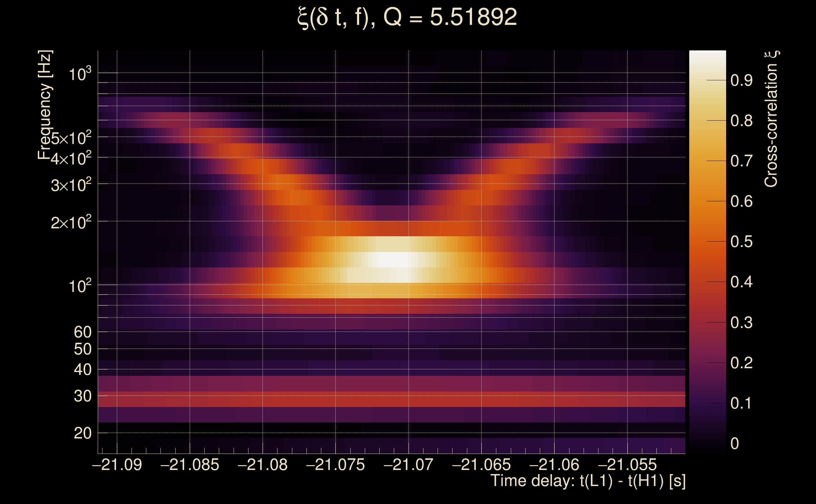Click the 0.3 colorbar tick label

741,323
